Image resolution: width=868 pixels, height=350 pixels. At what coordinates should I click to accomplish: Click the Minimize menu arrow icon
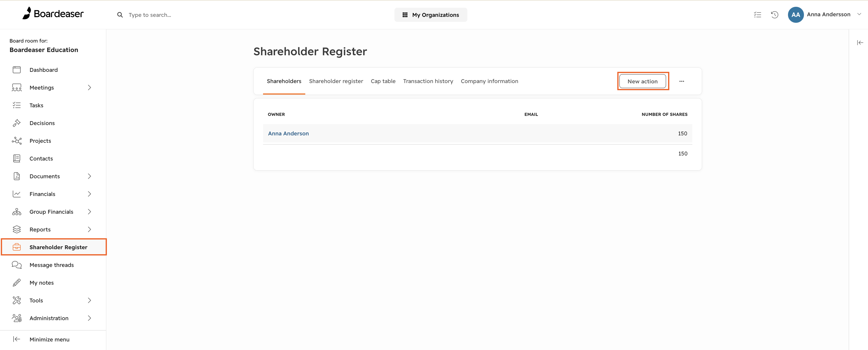click(x=17, y=339)
